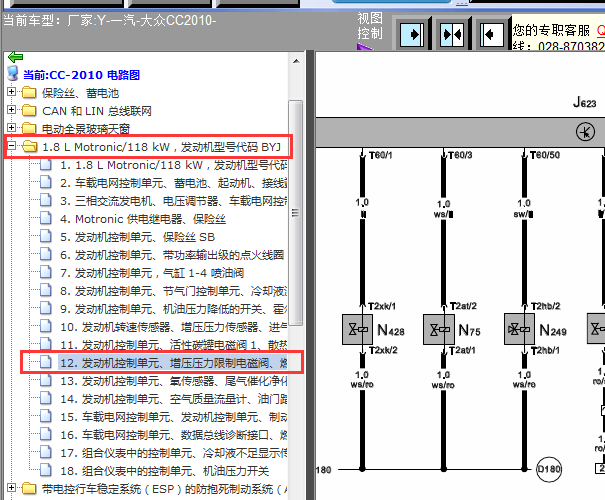Click view control button with left arrow
Viewport: 605px width, 500px height.
492,35
